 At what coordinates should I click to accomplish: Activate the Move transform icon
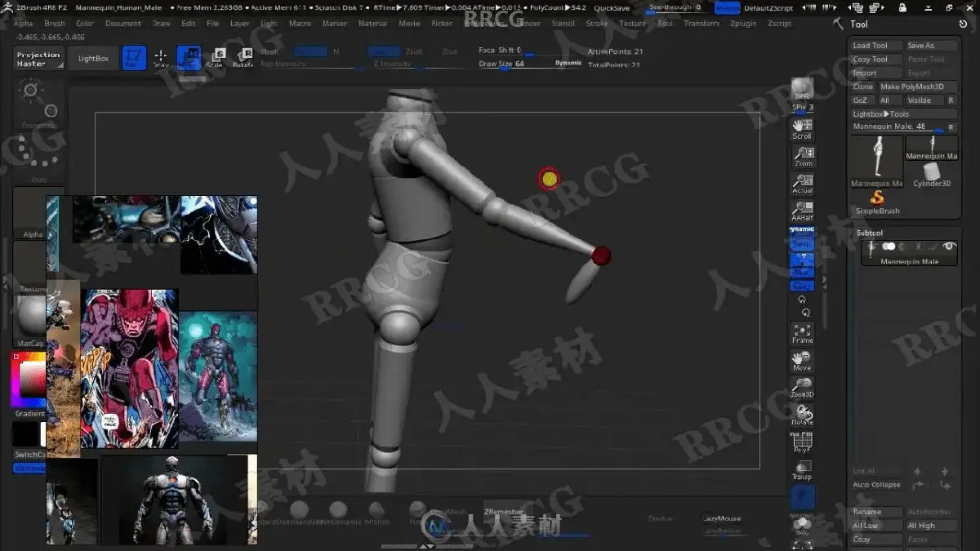(189, 57)
